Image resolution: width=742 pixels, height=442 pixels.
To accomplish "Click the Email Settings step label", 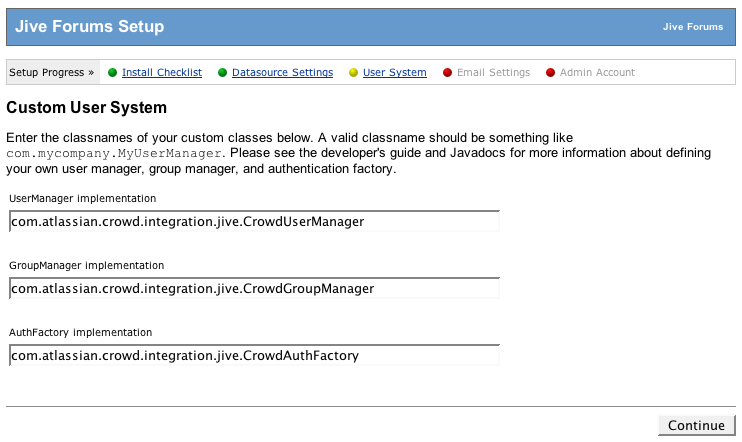I will 493,73.
